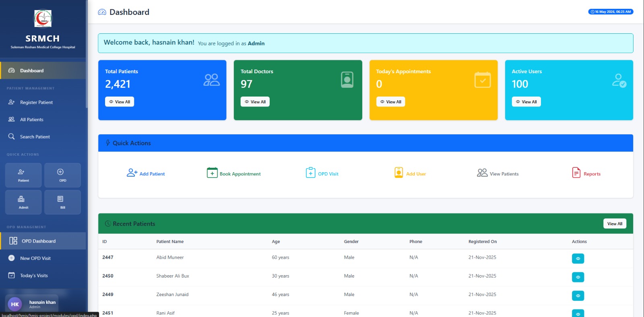Click the Dashboard speedometer icon in header
Screen dimensions: 644x317
(x=102, y=12)
